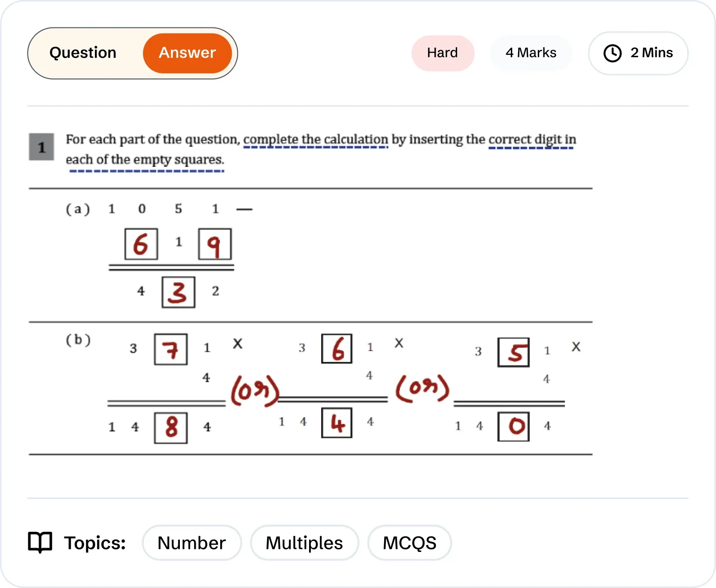716x588 pixels.
Task: Click the answer box containing red 7
Action: [171, 349]
